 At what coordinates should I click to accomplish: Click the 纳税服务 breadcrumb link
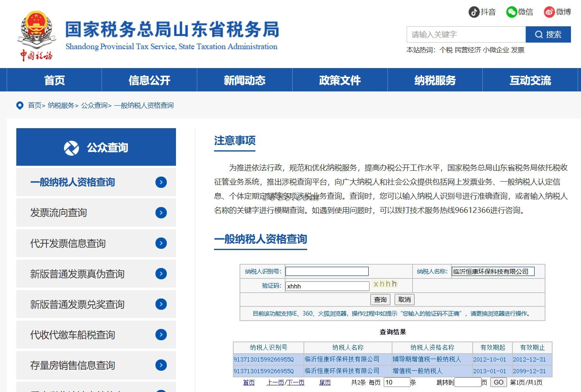pyautogui.click(x=61, y=106)
